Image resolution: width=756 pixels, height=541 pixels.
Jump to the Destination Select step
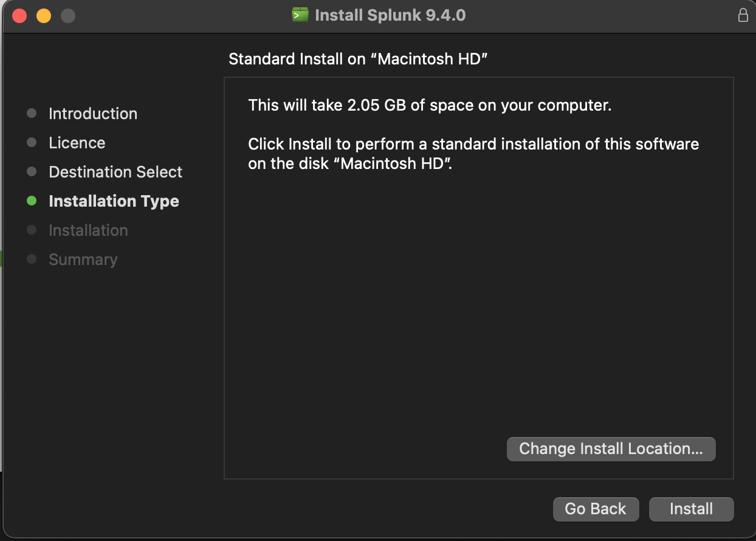[x=115, y=172]
